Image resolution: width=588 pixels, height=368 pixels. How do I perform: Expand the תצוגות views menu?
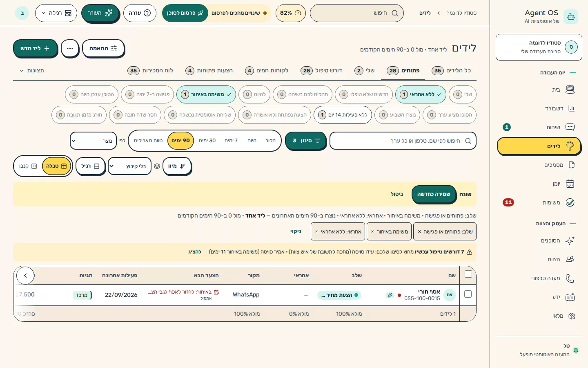pyautogui.click(x=32, y=70)
